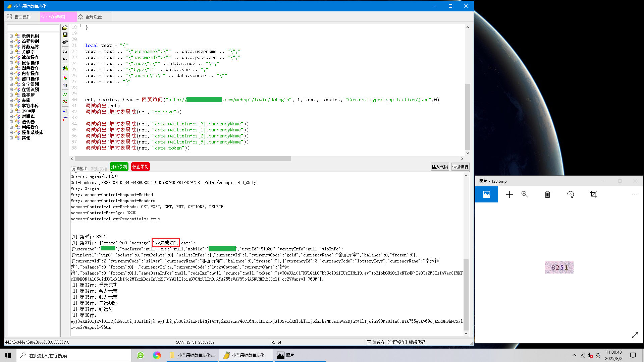
Task: Select the 内存操作 tree item
Action: coord(30,73)
